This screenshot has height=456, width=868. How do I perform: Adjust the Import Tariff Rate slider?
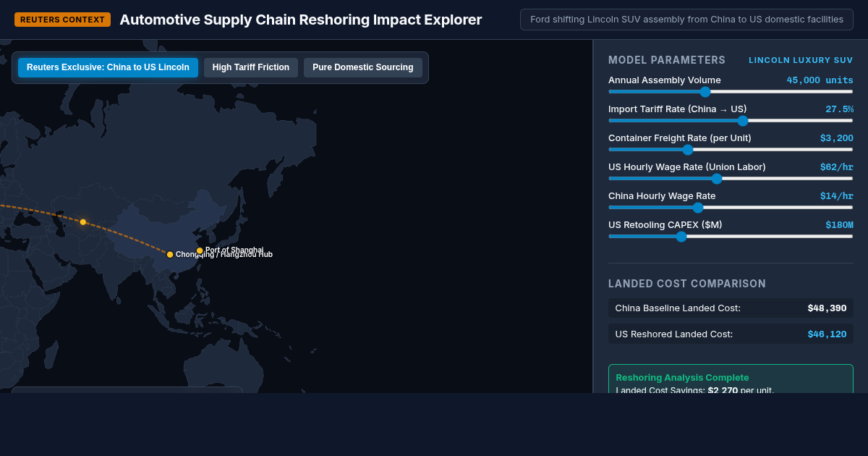click(x=731, y=120)
